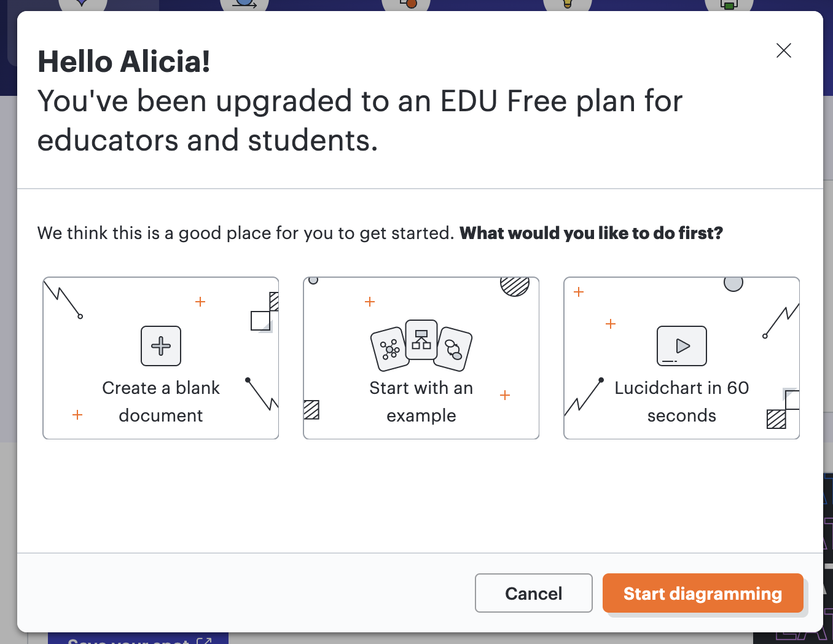
Task: Play the Lucidchart intro video icon
Action: point(682,346)
